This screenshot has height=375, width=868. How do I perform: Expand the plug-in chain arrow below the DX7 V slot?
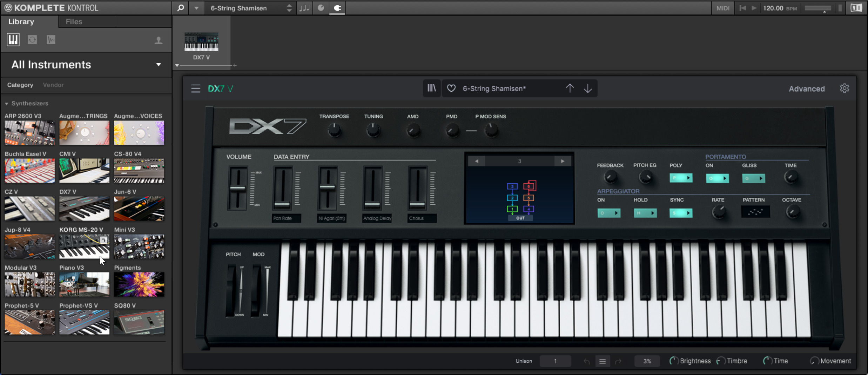[177, 65]
